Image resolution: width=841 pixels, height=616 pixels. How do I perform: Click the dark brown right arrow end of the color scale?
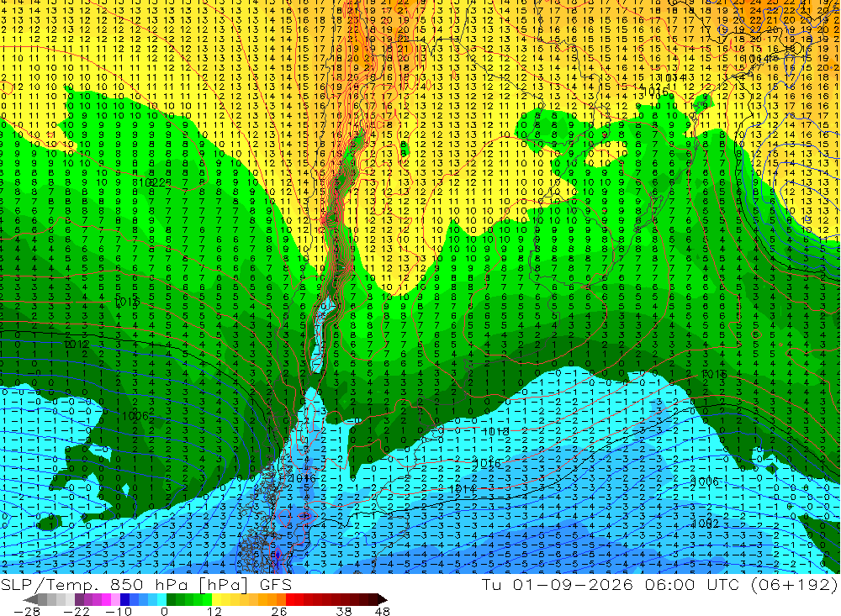[383, 599]
